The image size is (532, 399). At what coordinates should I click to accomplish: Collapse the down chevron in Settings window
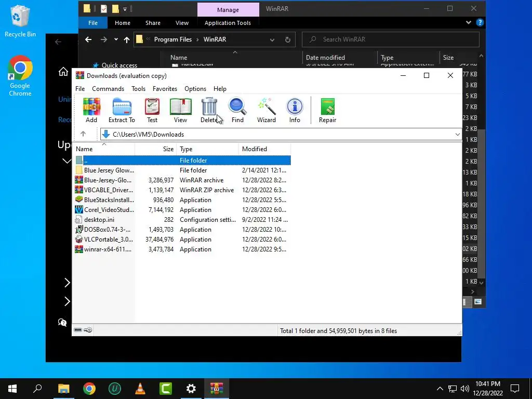click(67, 161)
